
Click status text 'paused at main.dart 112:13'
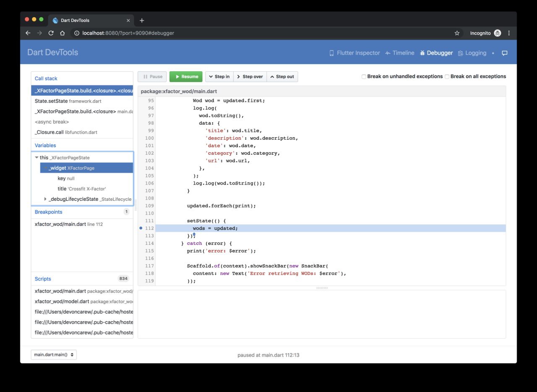(268, 355)
